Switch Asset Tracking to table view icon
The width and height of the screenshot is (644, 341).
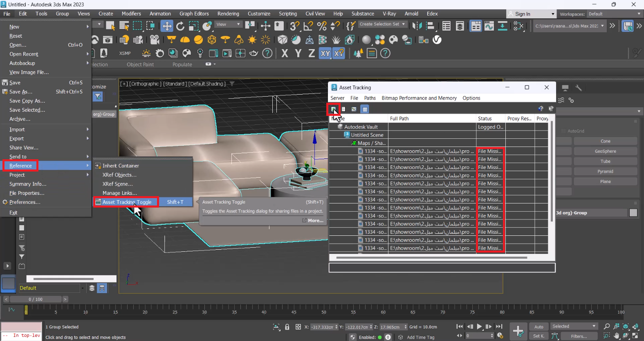[x=365, y=109]
